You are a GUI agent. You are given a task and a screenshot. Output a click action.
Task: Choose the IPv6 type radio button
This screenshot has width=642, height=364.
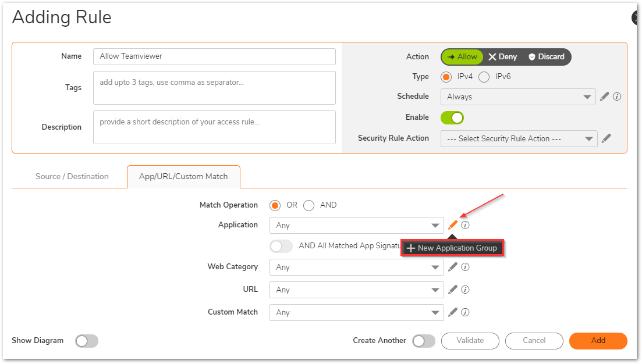(x=484, y=77)
